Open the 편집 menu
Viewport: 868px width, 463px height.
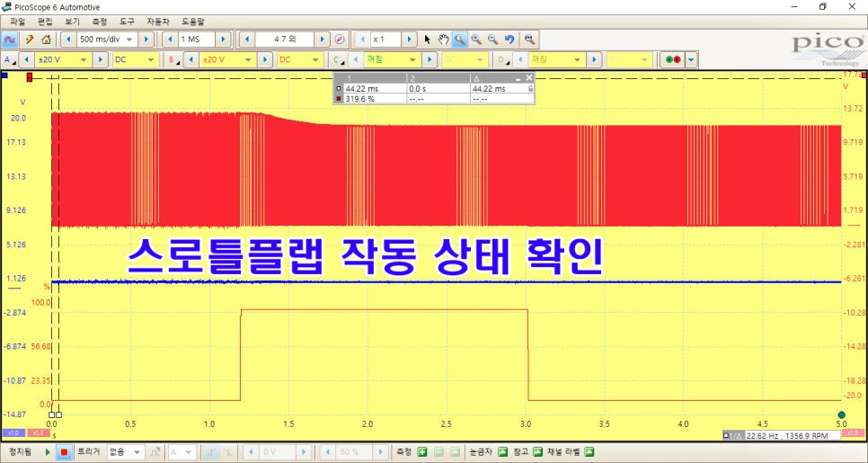[x=45, y=22]
